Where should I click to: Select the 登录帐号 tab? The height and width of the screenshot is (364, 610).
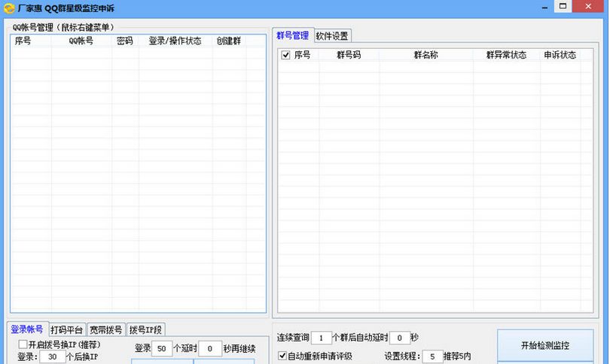(x=27, y=329)
